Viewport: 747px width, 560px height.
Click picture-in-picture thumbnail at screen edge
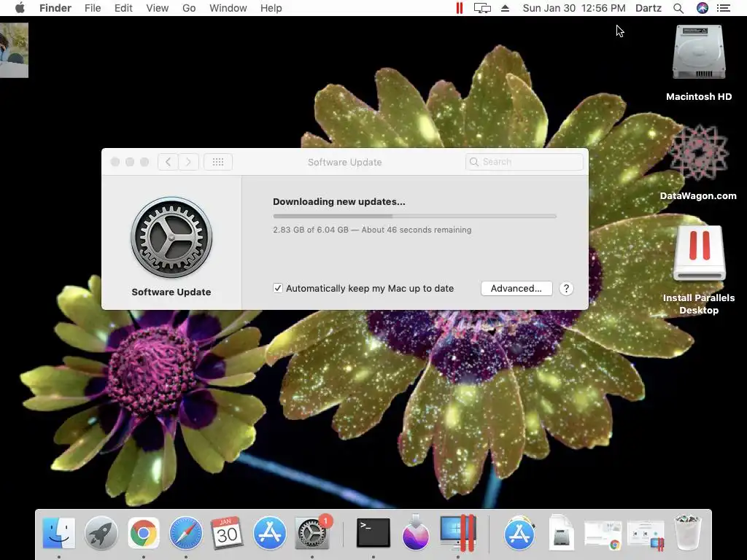pyautogui.click(x=14, y=50)
